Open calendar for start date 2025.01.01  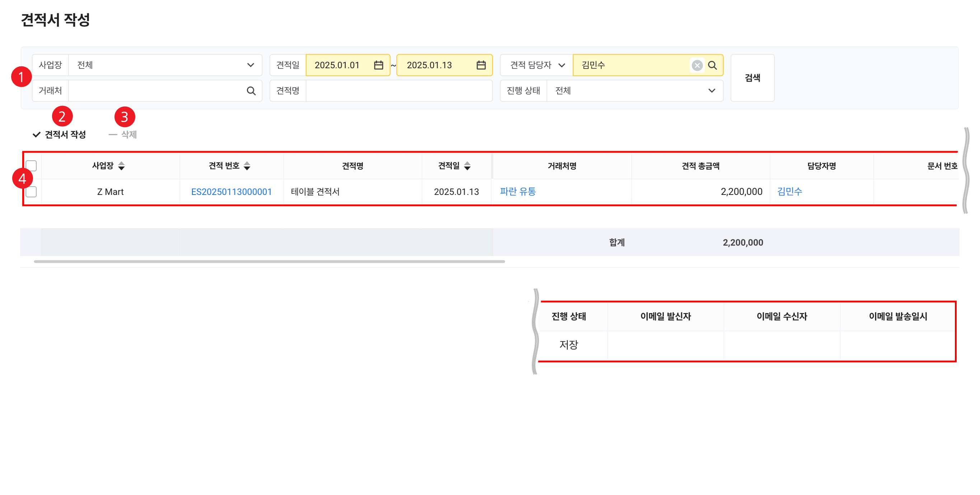pos(378,65)
